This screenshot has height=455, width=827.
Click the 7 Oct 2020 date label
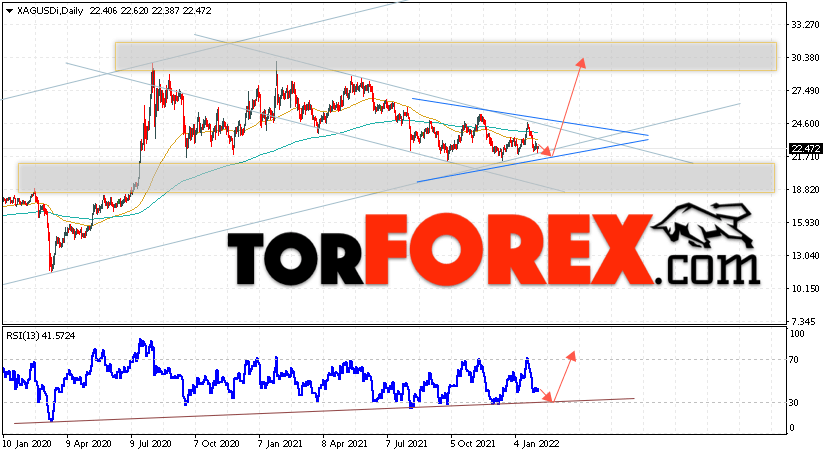(x=216, y=443)
